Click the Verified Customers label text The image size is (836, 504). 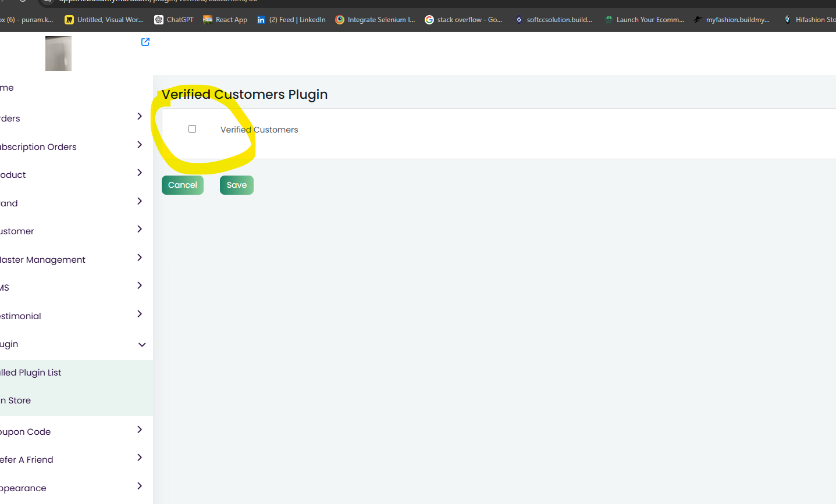click(259, 130)
